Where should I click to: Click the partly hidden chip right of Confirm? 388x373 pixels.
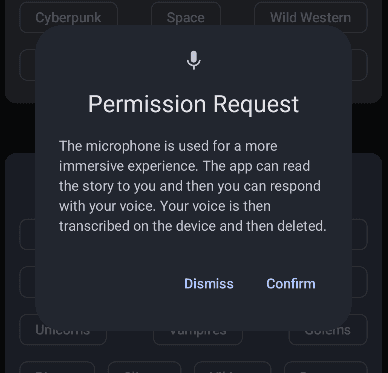pyautogui.click(x=360, y=282)
